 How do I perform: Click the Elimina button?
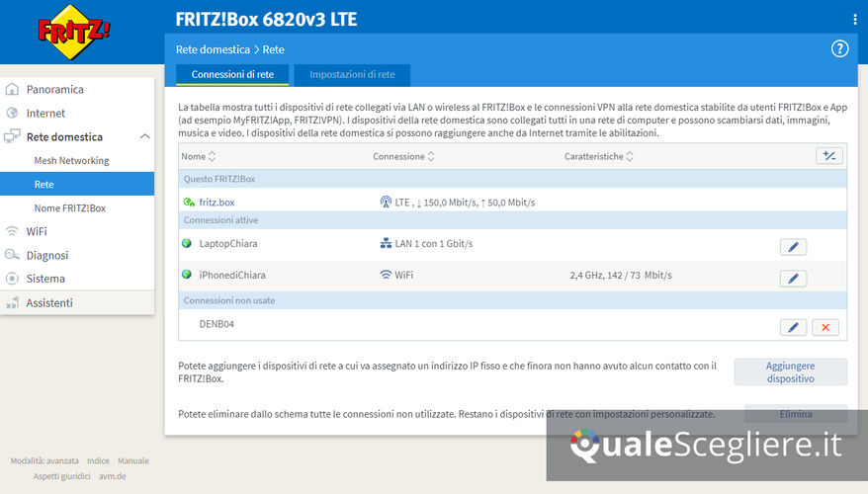(x=796, y=414)
